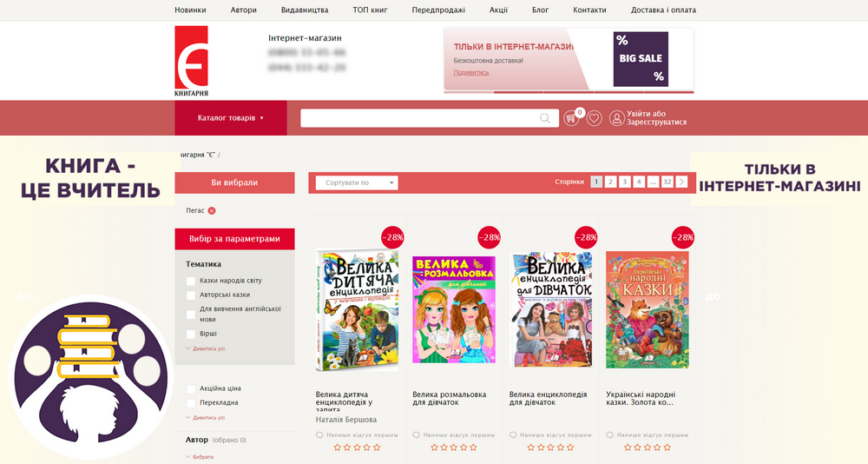Rate the first book with five stars
Viewport: 868px width, 464px height.
point(377,447)
